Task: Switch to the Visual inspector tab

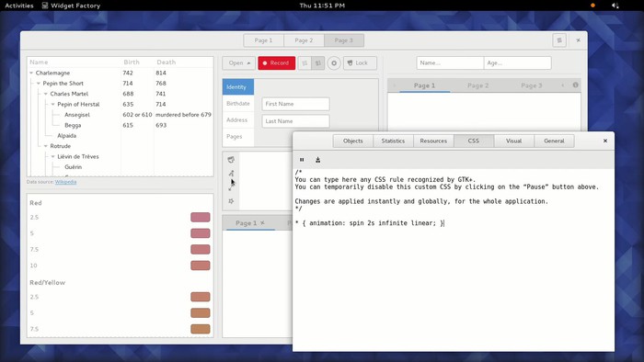Action: [x=513, y=141]
